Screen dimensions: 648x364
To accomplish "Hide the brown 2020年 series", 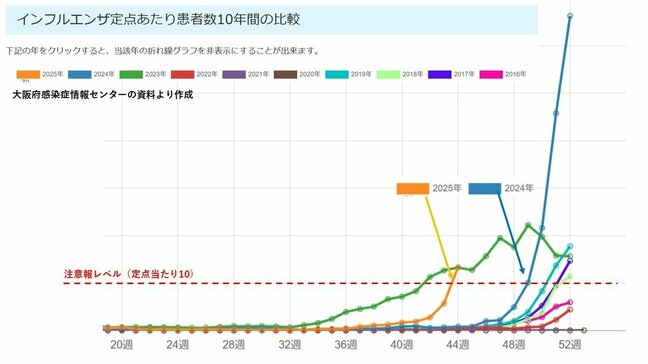I will 297,74.
